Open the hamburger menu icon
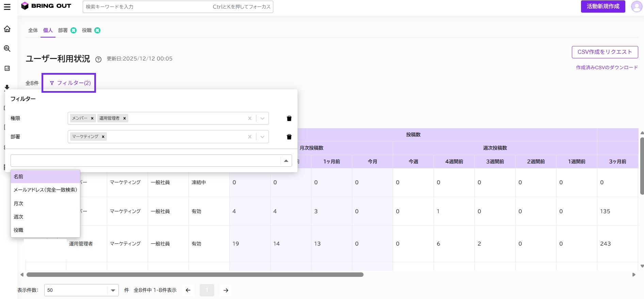This screenshot has width=644, height=299. (7, 7)
